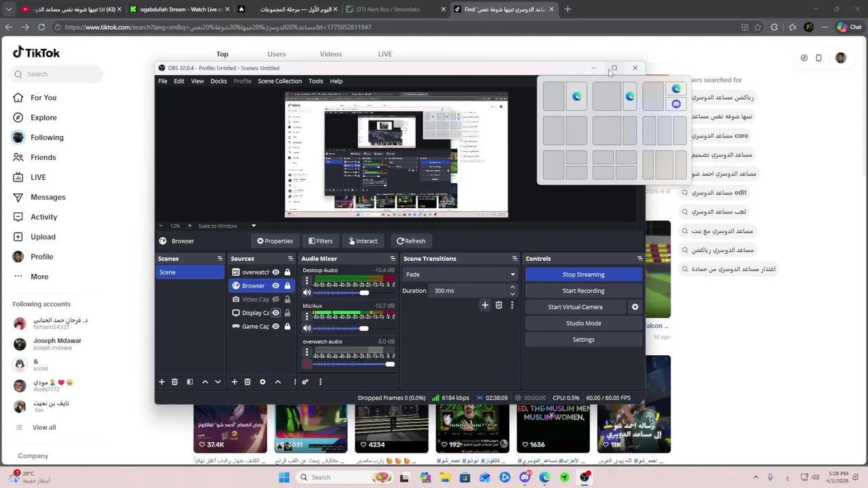Pop out the Scene Transitions dock
The height and width of the screenshot is (488, 868).
(515, 258)
